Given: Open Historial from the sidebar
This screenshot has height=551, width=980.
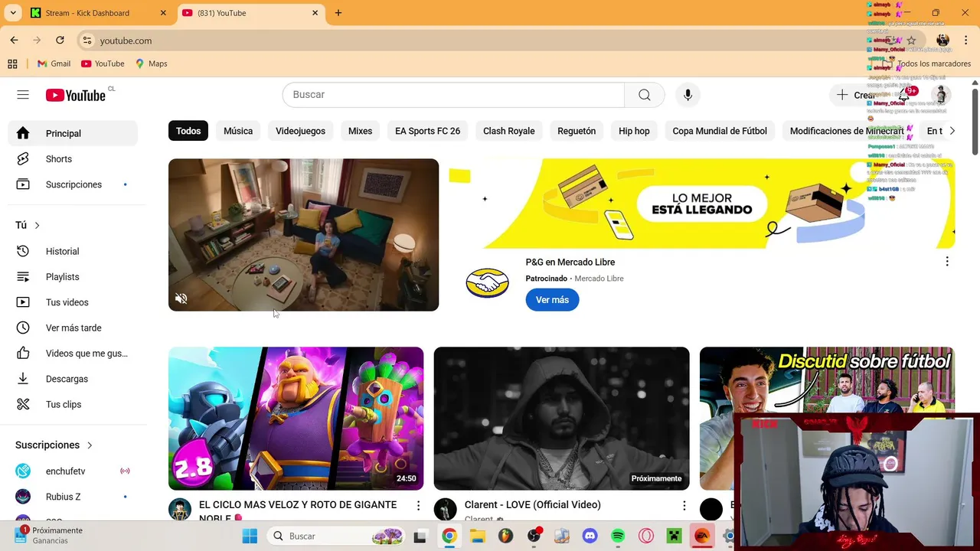Looking at the screenshot, I should [x=73, y=251].
